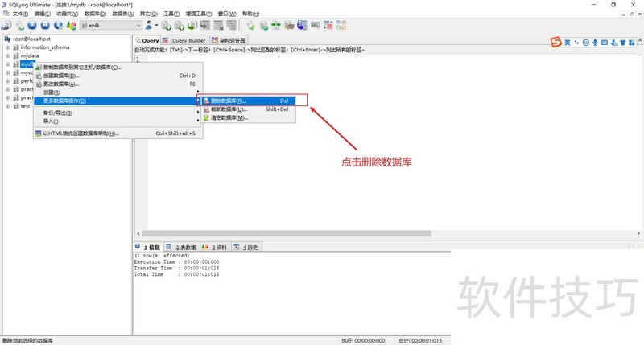Switch to the Query Builder tab
Screen dimensions: 644x345
[184, 40]
